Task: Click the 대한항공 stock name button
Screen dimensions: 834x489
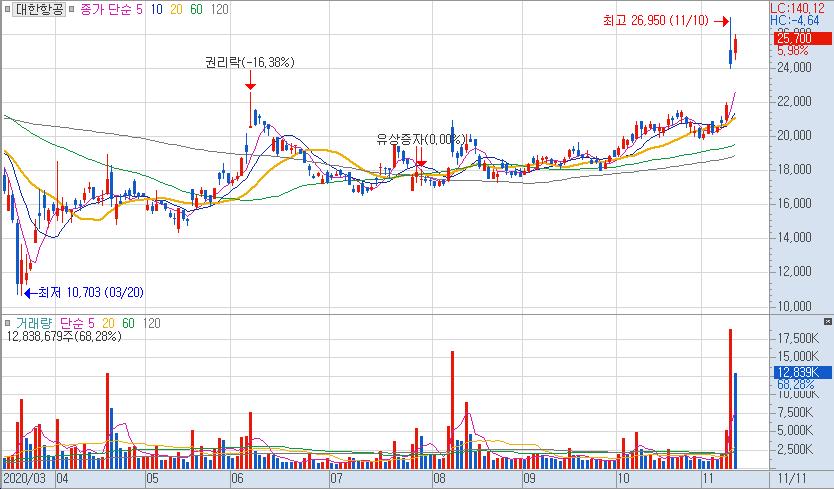Action: click(x=39, y=9)
